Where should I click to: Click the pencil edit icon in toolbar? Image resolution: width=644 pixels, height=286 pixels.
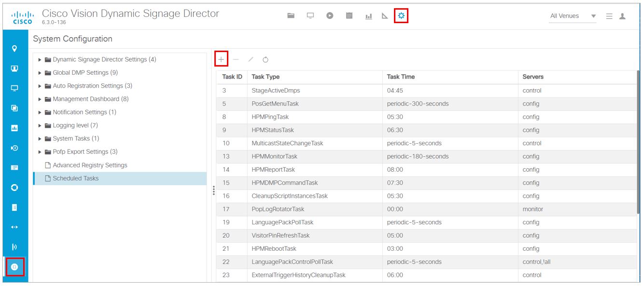tap(251, 60)
